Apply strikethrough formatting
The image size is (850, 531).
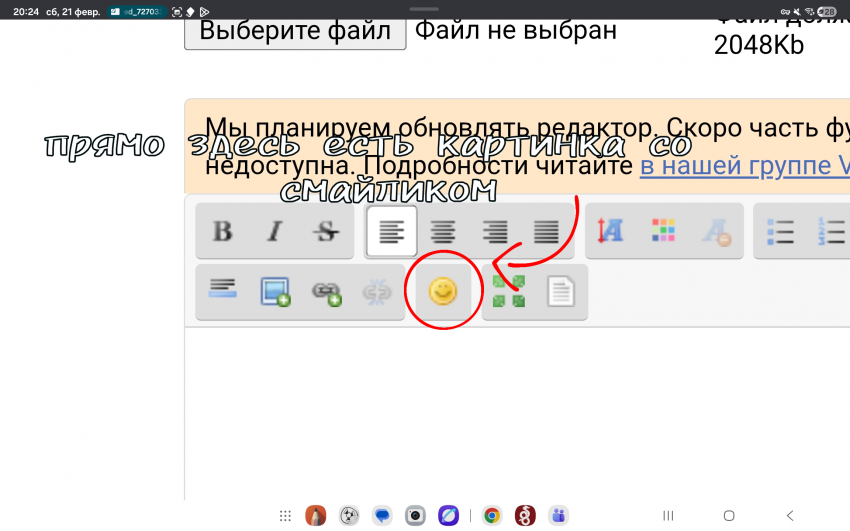pyautogui.click(x=326, y=231)
